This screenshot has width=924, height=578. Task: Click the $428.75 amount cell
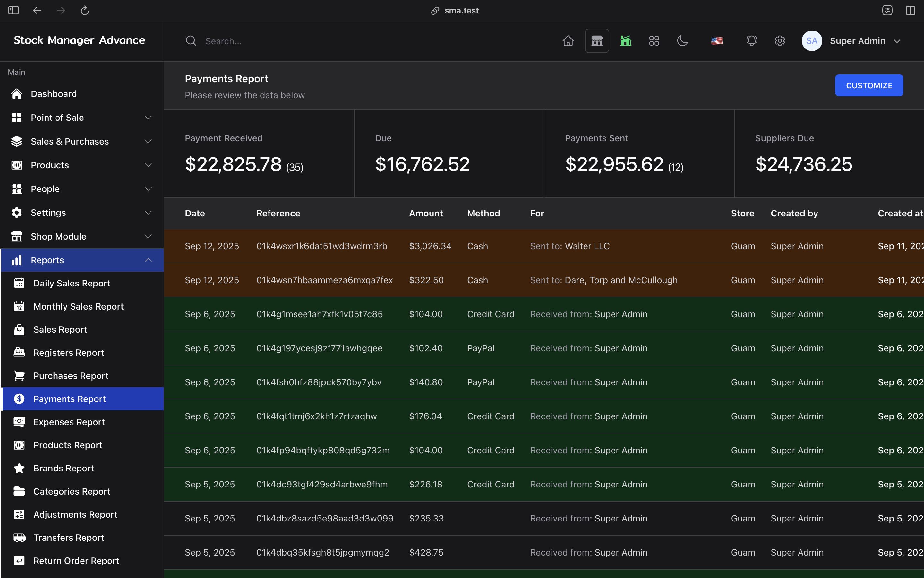click(426, 552)
